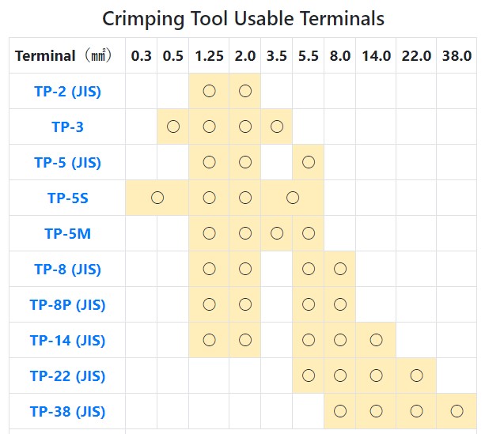Open the TP-5M product link

point(67,233)
